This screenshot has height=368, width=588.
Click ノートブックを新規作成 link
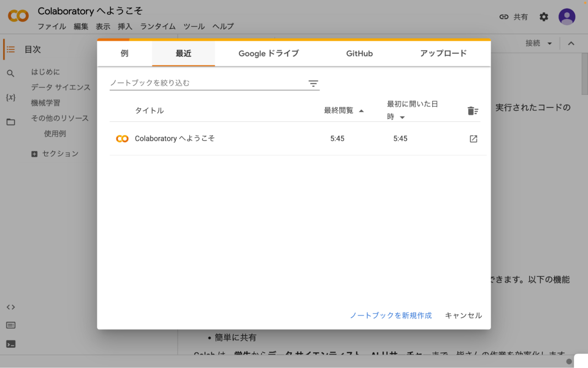(x=391, y=316)
